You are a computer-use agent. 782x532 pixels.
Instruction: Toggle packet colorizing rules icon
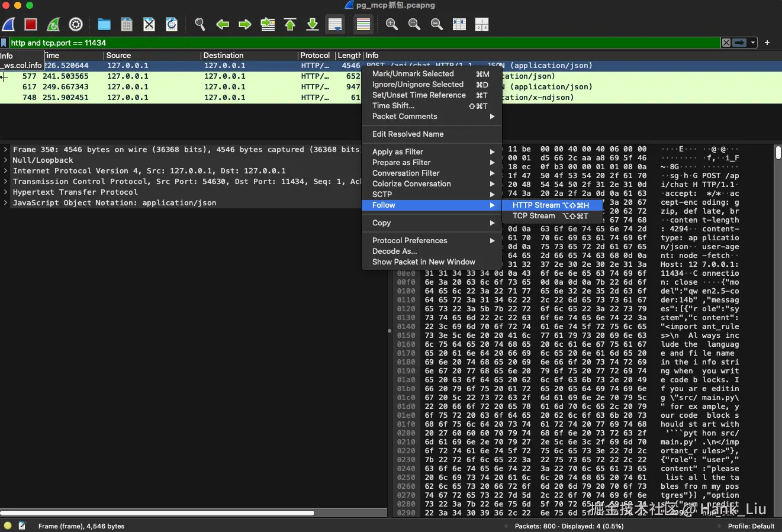[x=363, y=24]
